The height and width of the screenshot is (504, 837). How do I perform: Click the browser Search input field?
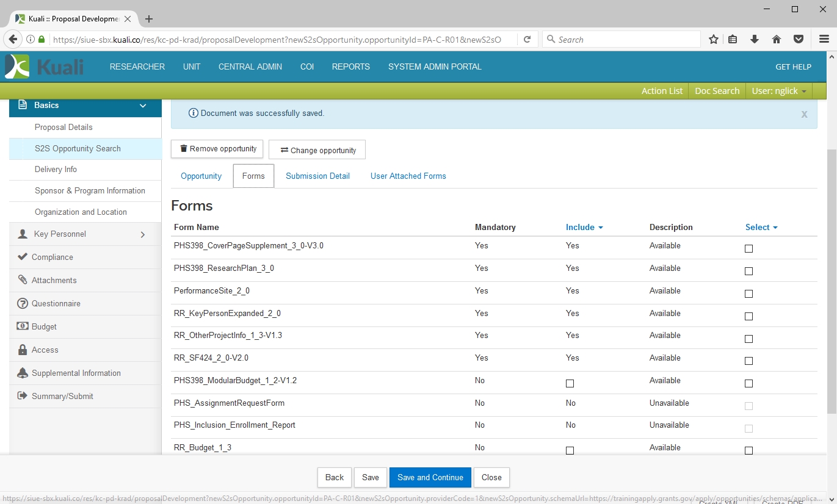coord(626,40)
